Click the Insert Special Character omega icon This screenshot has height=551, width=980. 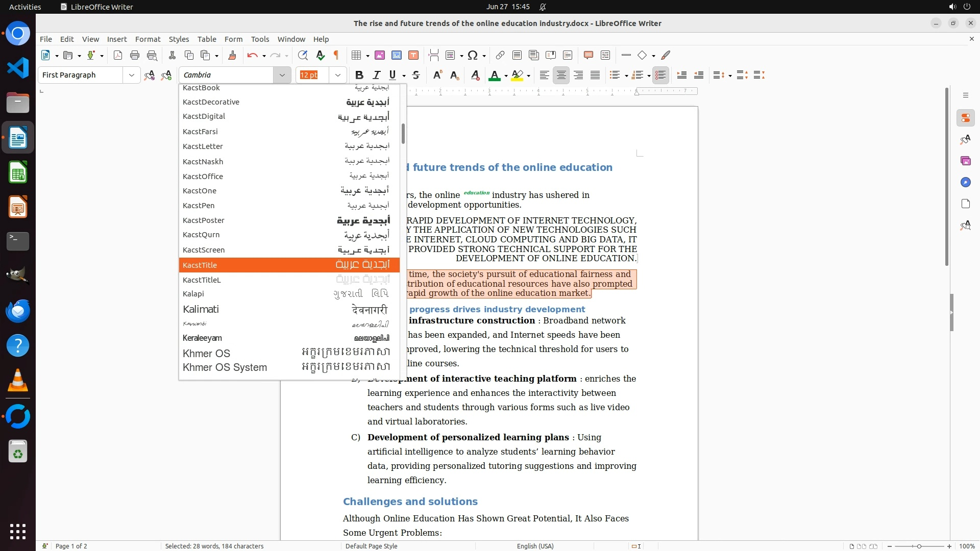point(473,55)
